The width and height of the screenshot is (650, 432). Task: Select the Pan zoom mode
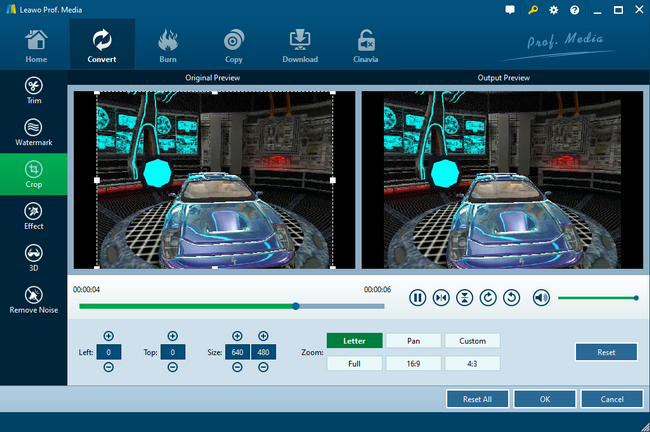click(413, 341)
